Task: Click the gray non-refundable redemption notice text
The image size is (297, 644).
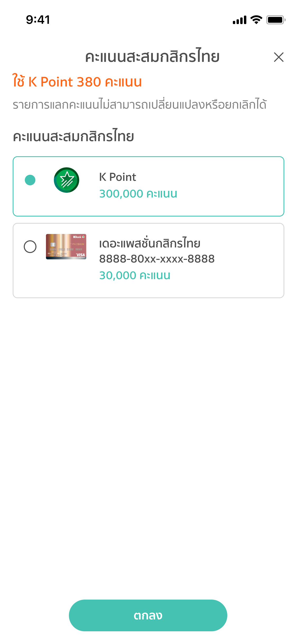Action: tap(140, 105)
